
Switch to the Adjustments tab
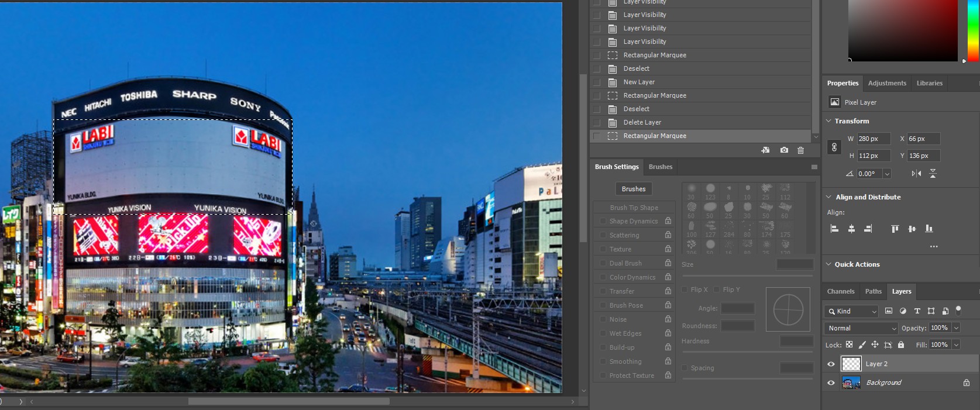point(887,83)
